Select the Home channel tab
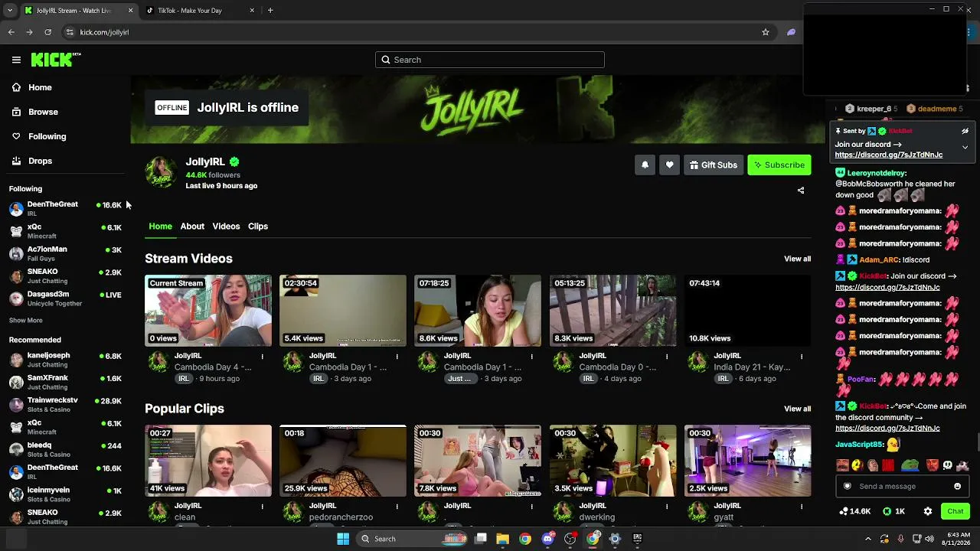Viewport: 980px width, 551px height. tap(160, 227)
